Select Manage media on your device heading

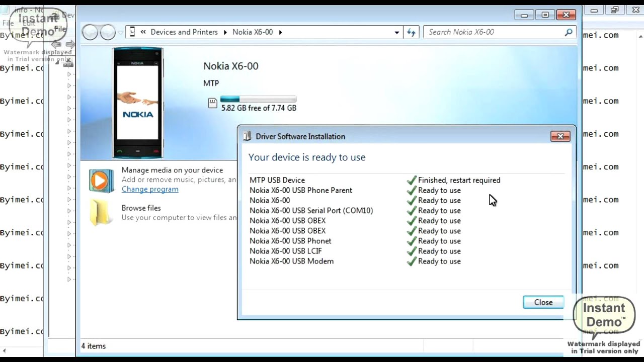(x=172, y=170)
